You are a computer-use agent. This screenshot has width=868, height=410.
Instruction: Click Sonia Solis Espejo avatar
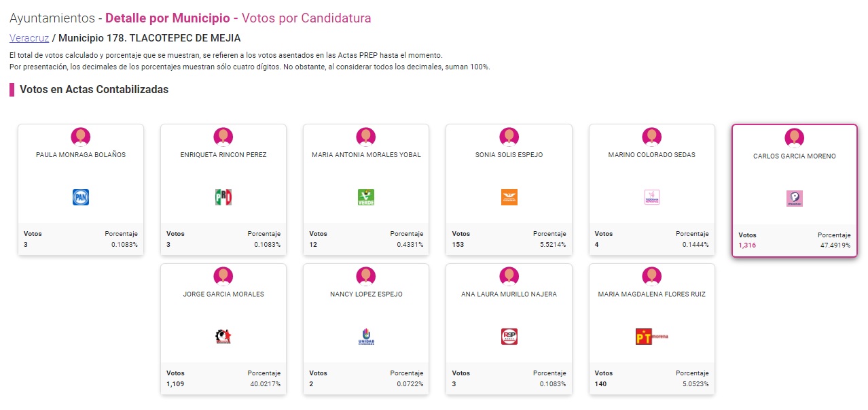(509, 137)
